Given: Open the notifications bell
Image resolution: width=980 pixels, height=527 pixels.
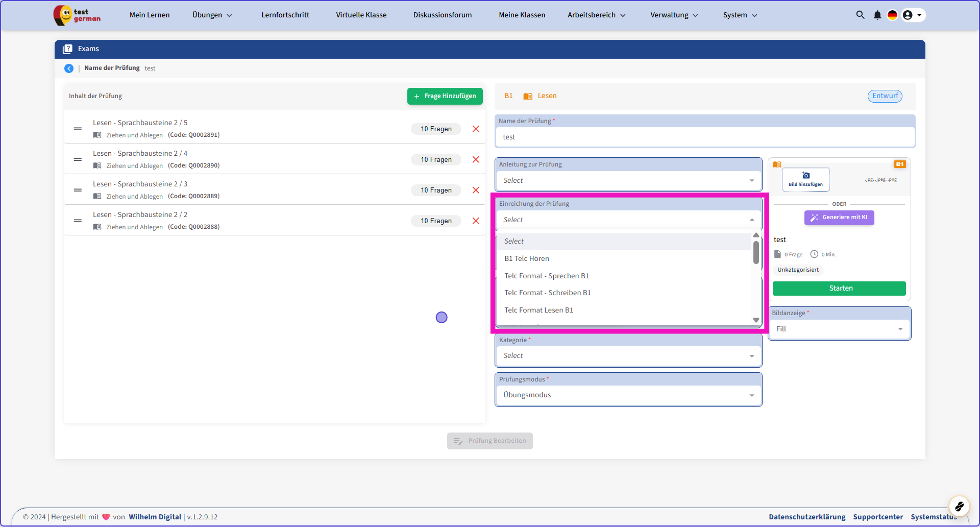Looking at the screenshot, I should pyautogui.click(x=877, y=15).
